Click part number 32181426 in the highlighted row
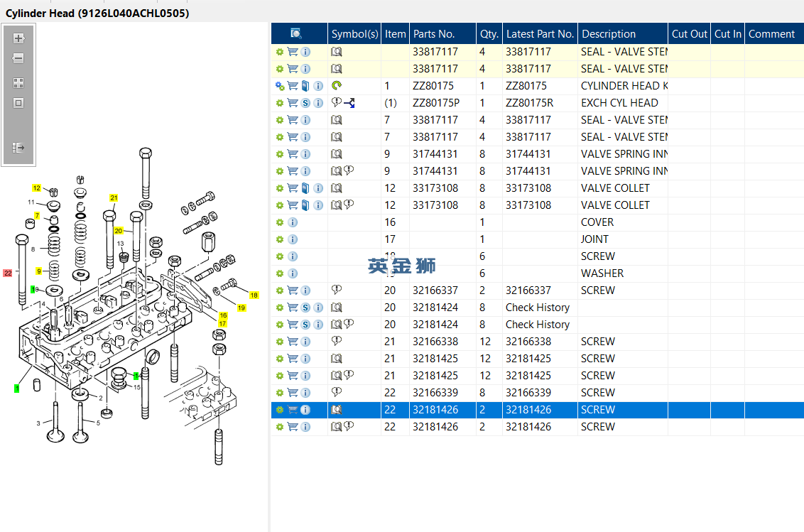This screenshot has width=804, height=532. coord(435,410)
